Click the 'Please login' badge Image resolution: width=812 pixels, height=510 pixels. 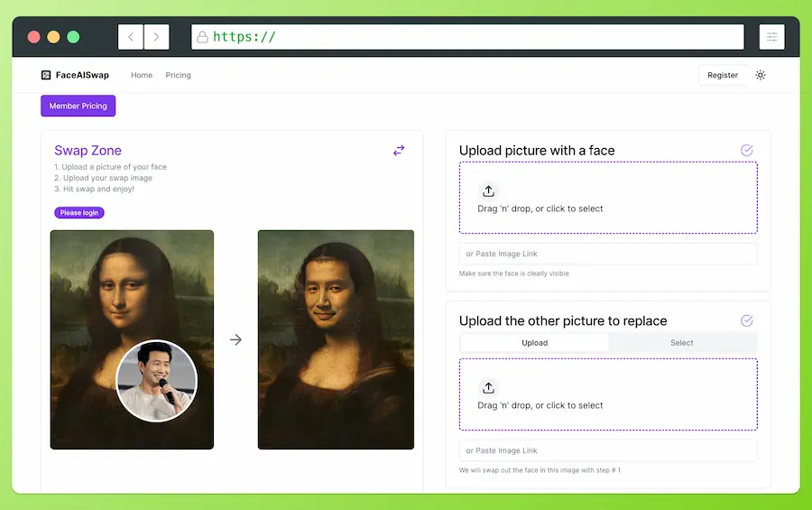point(79,212)
